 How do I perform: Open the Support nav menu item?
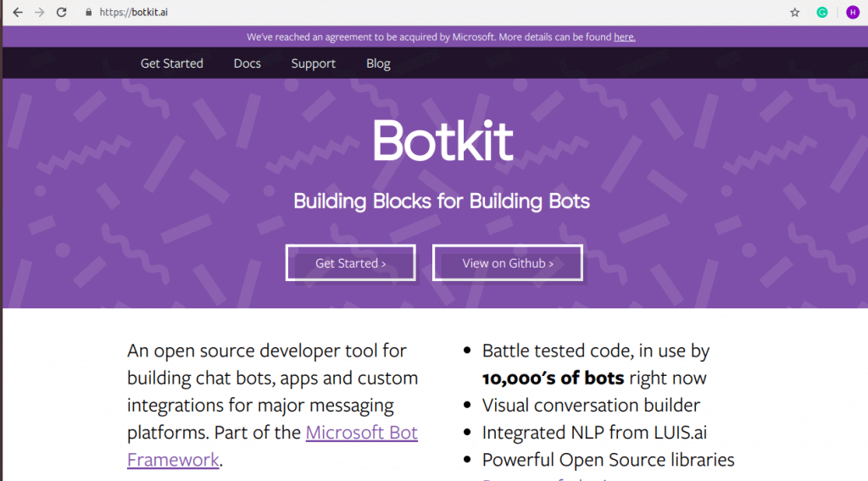coord(314,64)
